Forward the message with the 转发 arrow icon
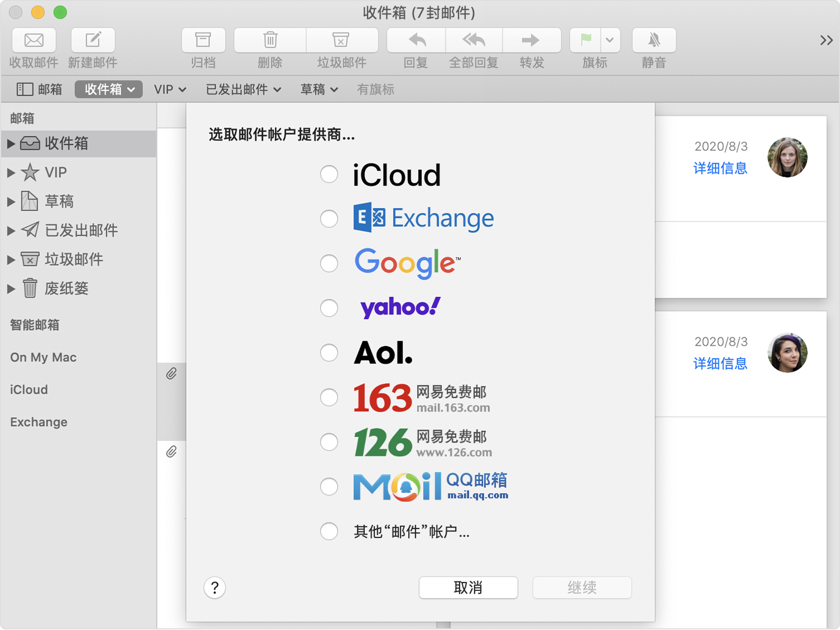Screen dimensions: 840x630 point(531,40)
